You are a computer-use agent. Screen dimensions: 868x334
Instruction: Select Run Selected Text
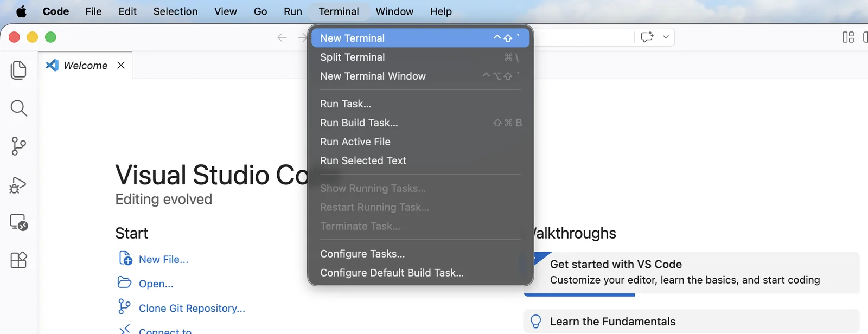click(x=420, y=160)
